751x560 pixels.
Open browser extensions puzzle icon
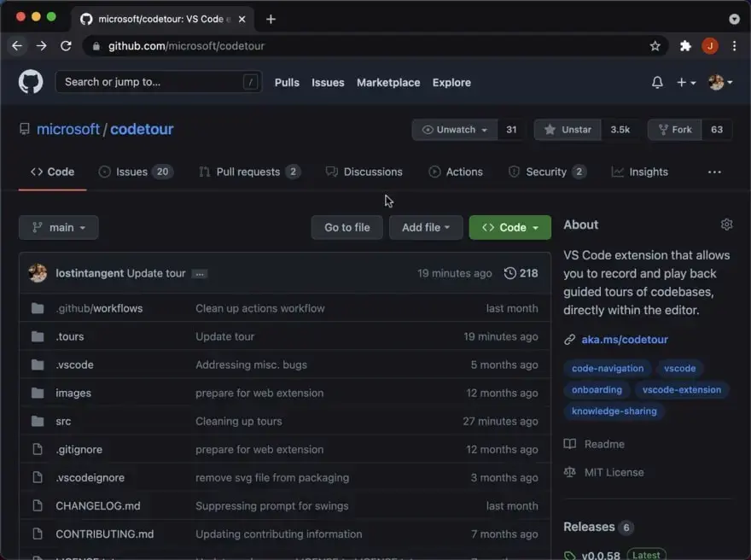pos(685,46)
